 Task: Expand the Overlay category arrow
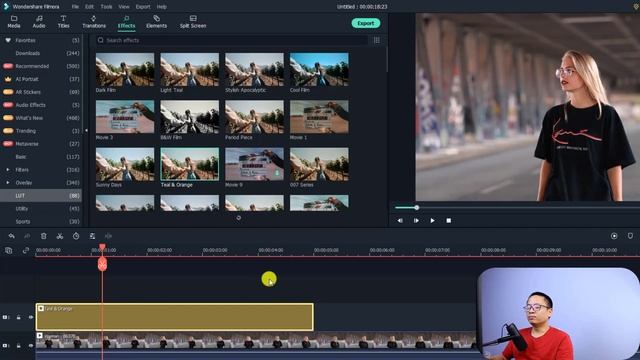[x=8, y=182]
